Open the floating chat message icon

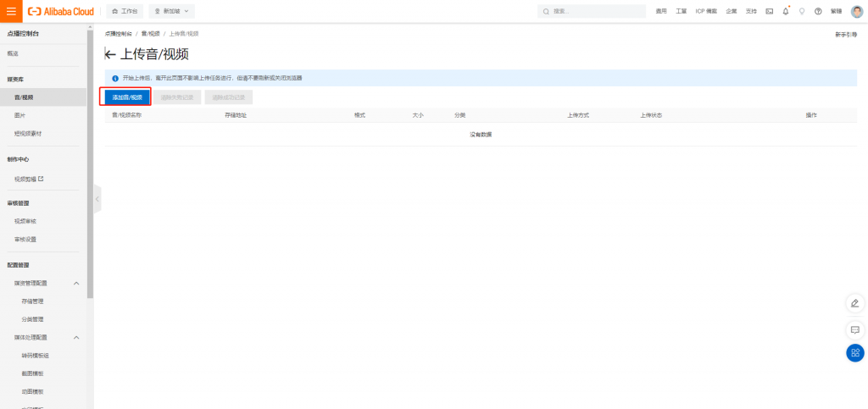pos(854,330)
